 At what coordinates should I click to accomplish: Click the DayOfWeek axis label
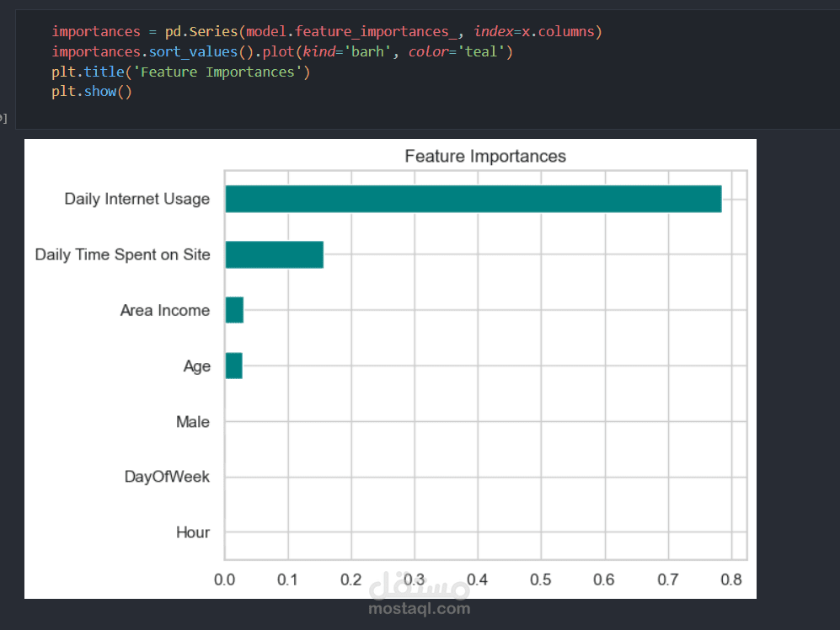click(x=167, y=477)
